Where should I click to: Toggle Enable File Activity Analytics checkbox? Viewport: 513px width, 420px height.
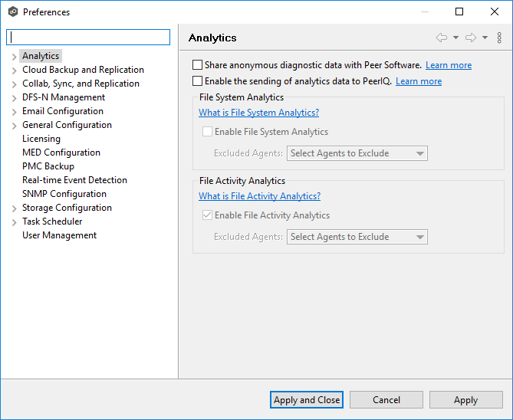point(207,215)
